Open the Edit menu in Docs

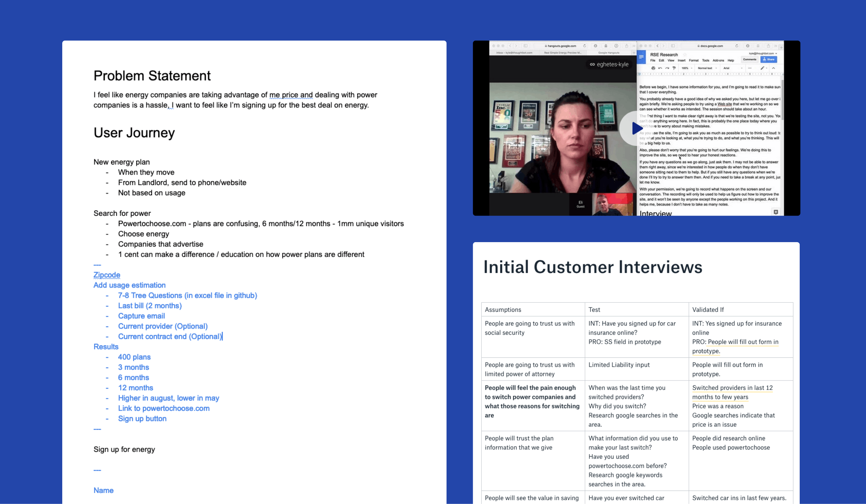(x=661, y=61)
